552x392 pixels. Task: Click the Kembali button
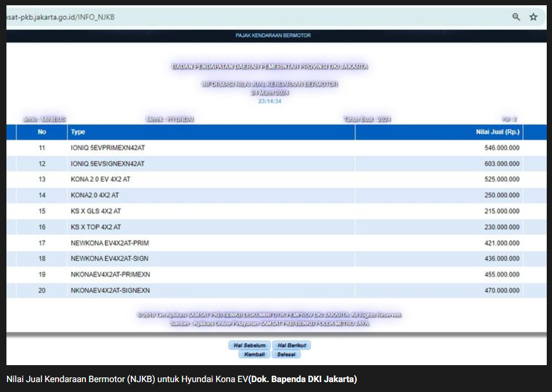pos(255,354)
